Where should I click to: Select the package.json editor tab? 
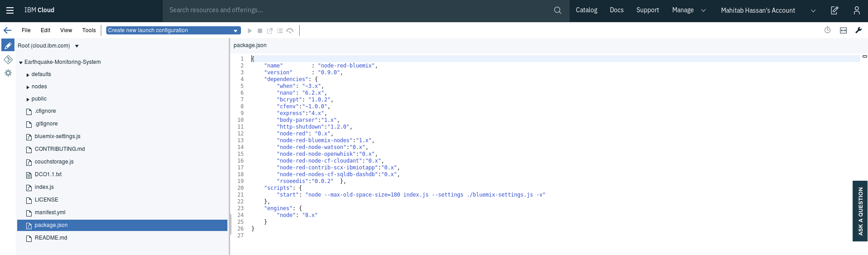click(250, 45)
